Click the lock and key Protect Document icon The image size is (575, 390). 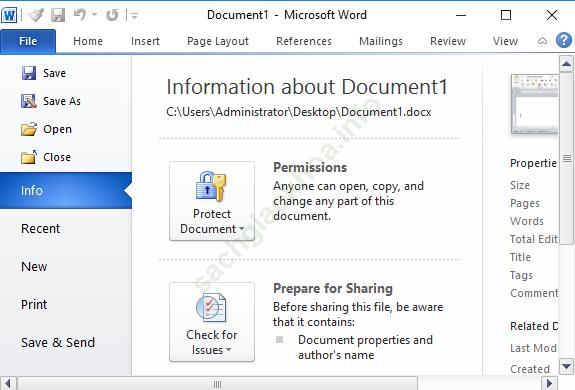point(211,187)
